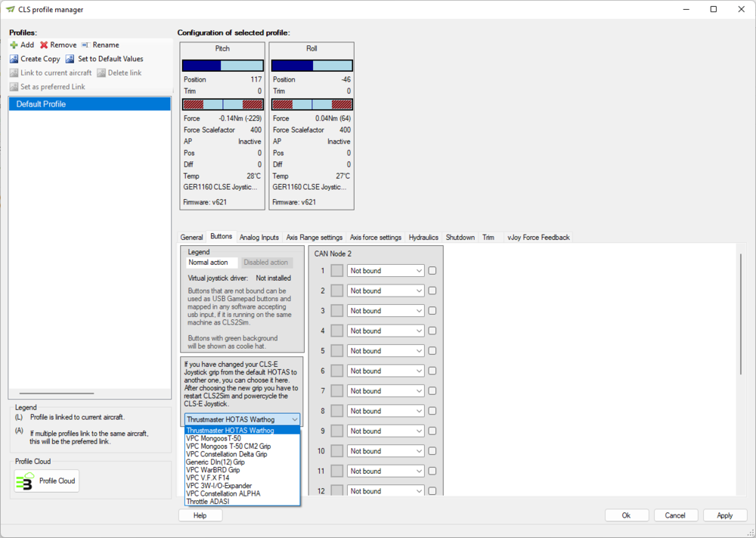The image size is (756, 538).
Task: Click button 5 gray indicator square
Action: [x=337, y=351]
